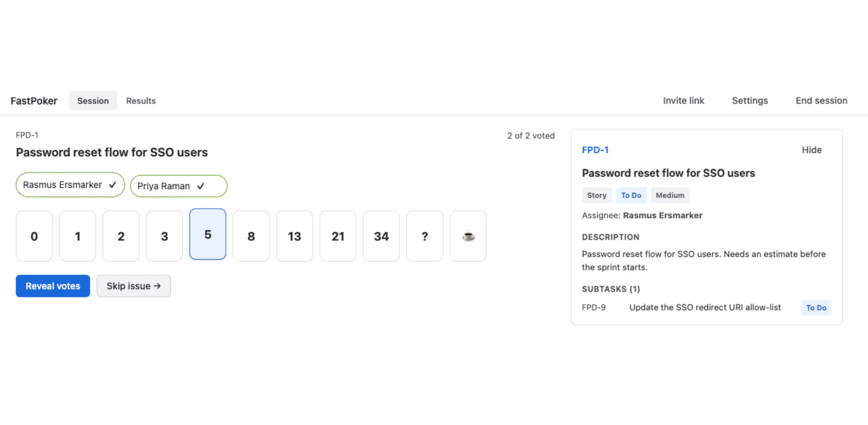This screenshot has width=868, height=425.
Task: Choose the 34 point card
Action: click(381, 236)
